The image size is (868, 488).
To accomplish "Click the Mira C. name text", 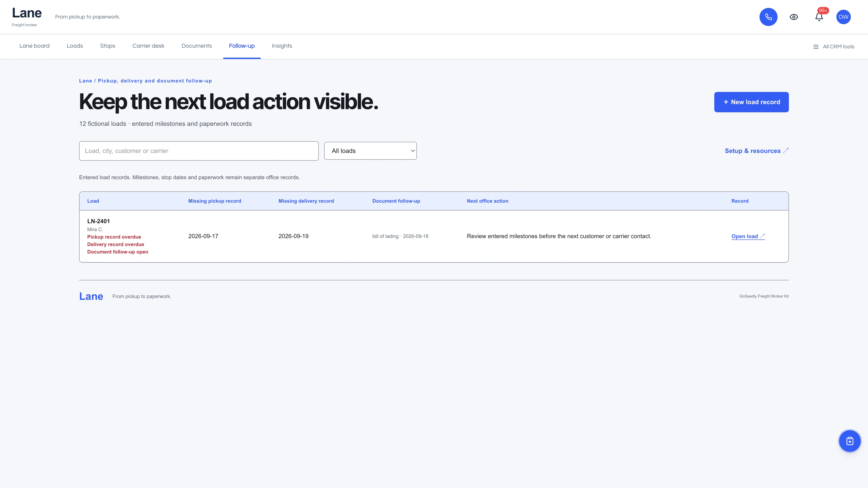I will (x=95, y=229).
